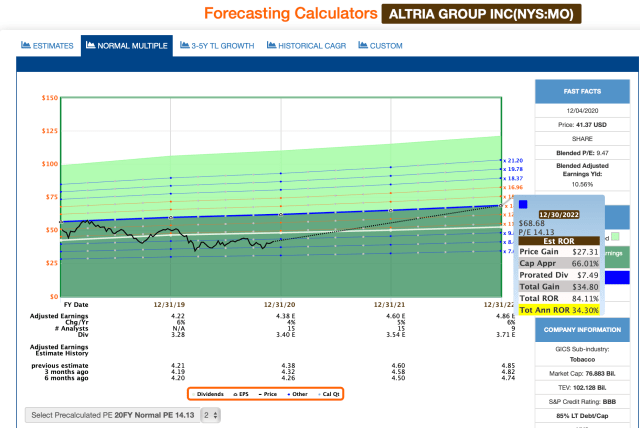Open the forecast years selector showing 2
The width and height of the screenshot is (640, 428).
(211, 415)
